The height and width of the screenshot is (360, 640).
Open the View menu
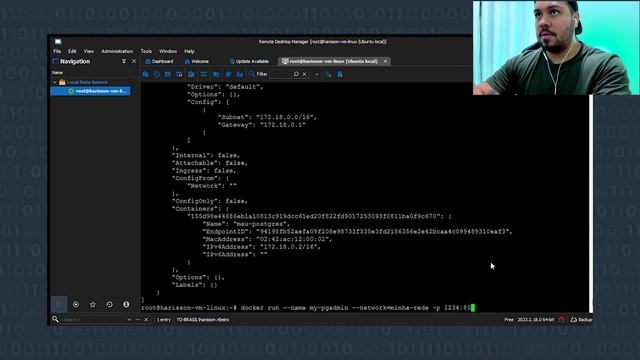point(89,51)
